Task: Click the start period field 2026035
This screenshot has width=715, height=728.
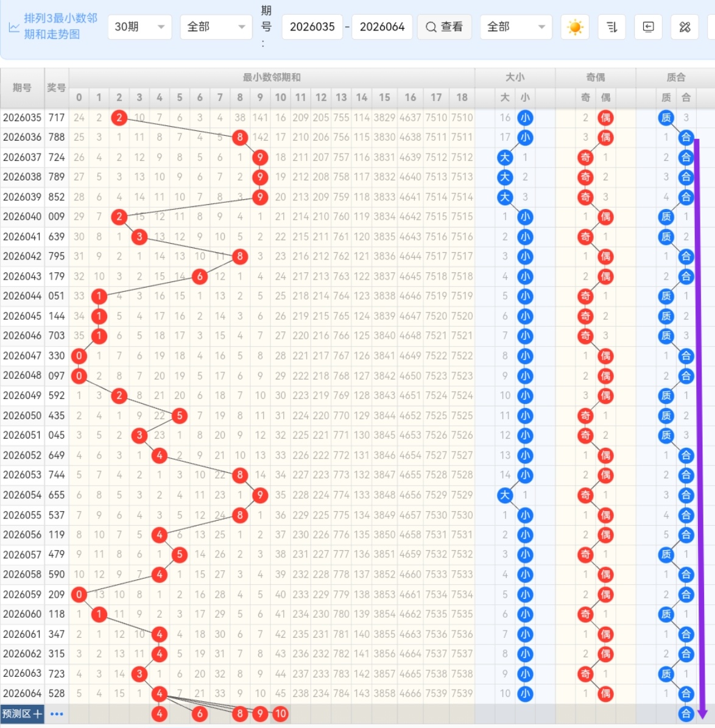Action: pos(312,27)
